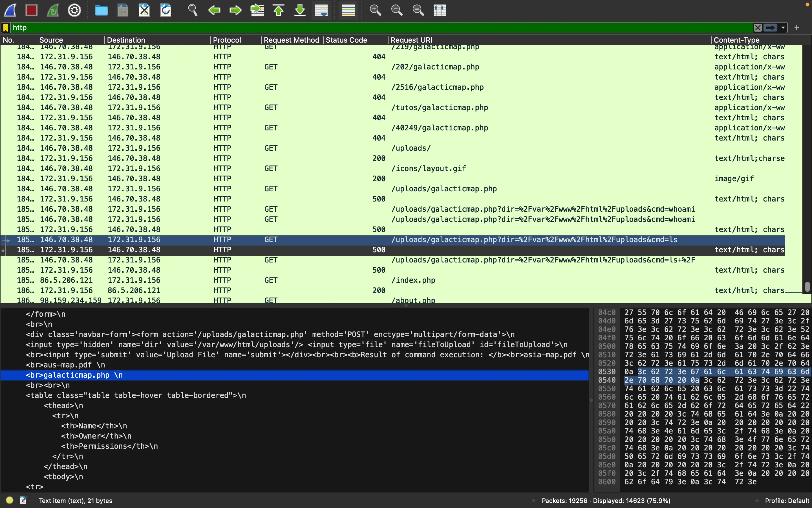Restart capture with the green fin icon

[x=53, y=10]
